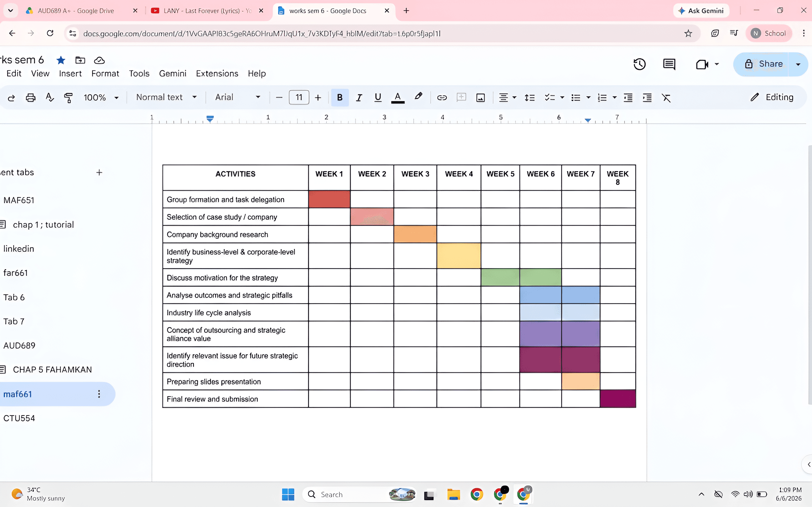Click the Share button
The image size is (812, 507).
tap(763, 64)
